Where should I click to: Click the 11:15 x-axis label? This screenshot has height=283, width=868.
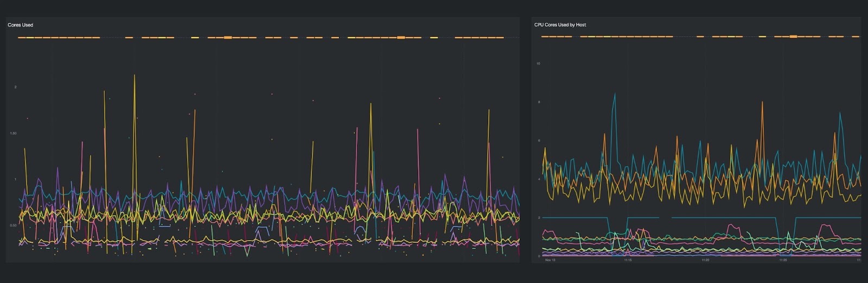tap(628, 260)
